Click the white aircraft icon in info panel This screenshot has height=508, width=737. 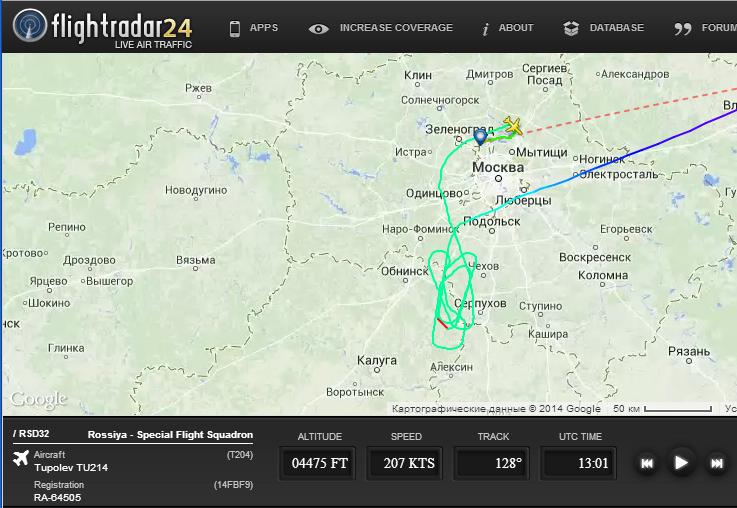coord(21,458)
